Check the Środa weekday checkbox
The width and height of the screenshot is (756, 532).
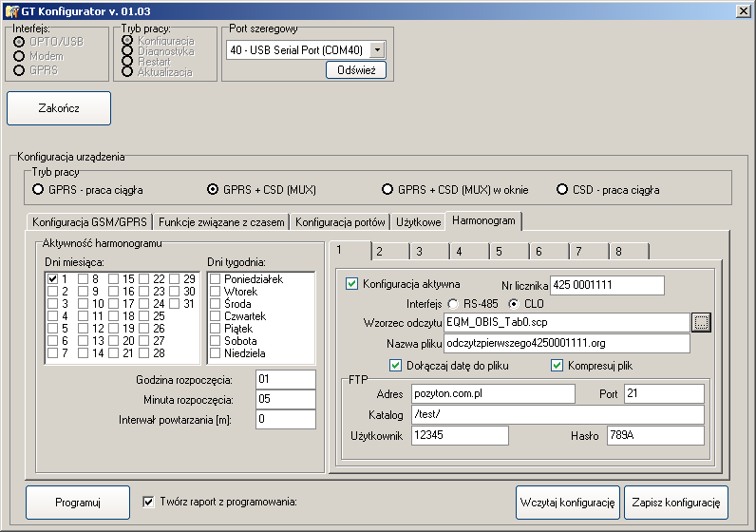pos(215,303)
